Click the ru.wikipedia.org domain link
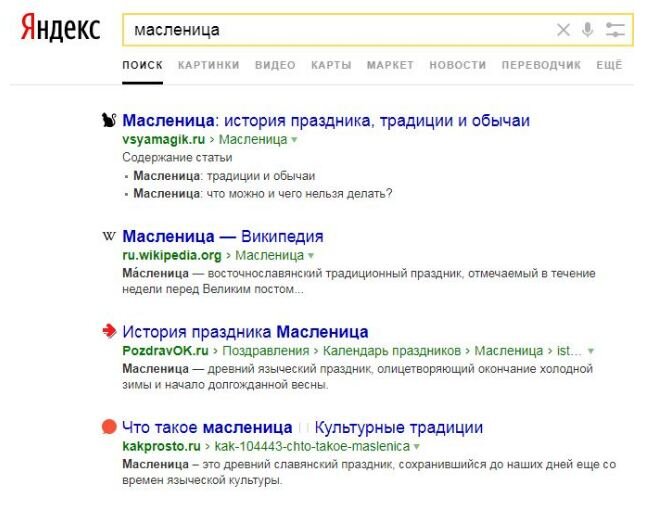The height and width of the screenshot is (505, 658). (x=172, y=255)
